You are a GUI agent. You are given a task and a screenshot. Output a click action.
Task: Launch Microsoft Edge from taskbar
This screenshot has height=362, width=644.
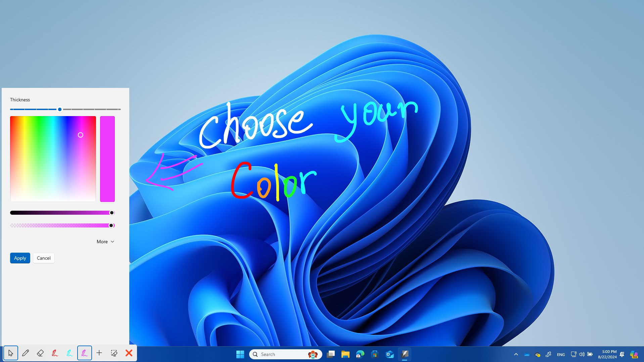[360, 354]
